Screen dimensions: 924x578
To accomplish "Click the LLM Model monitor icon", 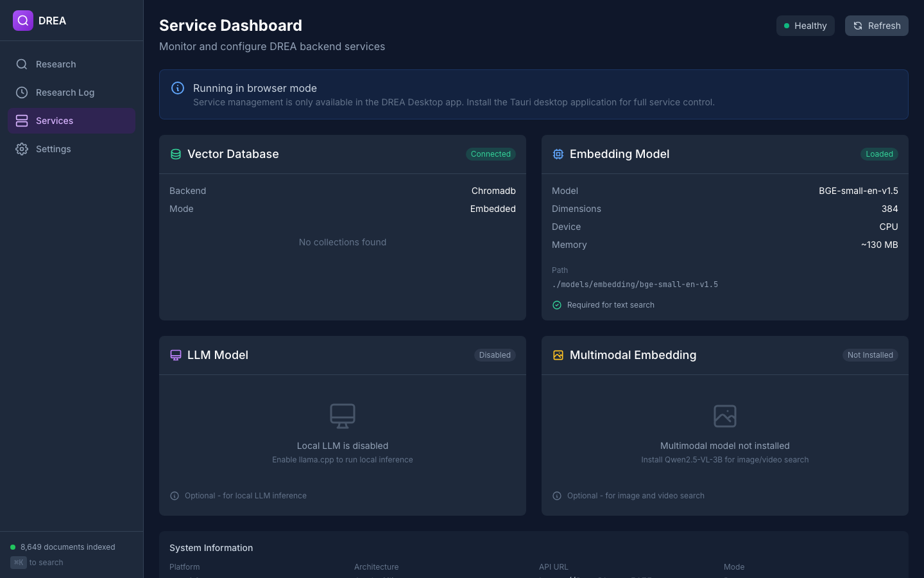I will pos(176,355).
